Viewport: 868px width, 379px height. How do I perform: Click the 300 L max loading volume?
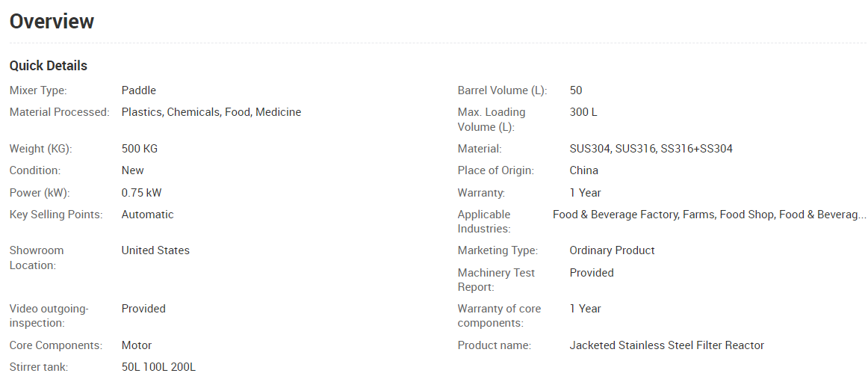583,112
